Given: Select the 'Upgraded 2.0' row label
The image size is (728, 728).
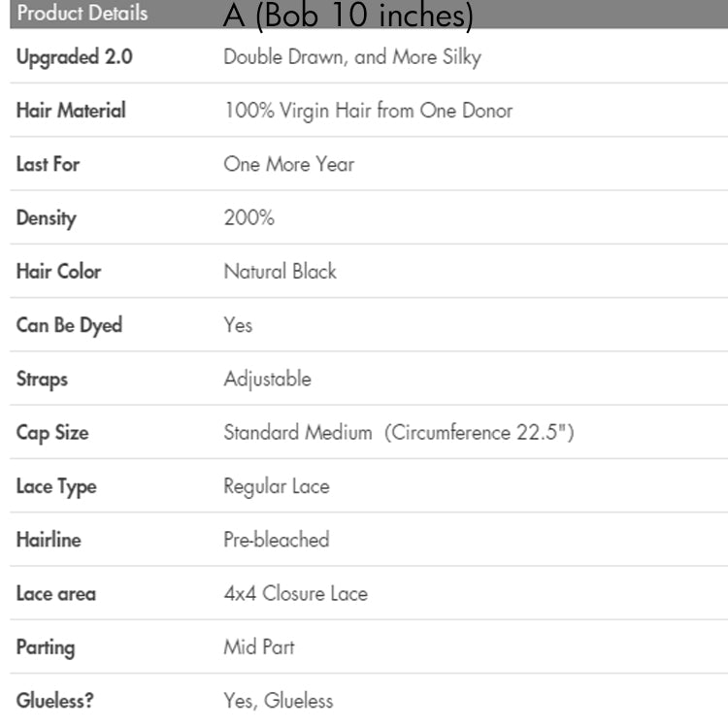Looking at the screenshot, I should (x=75, y=56).
